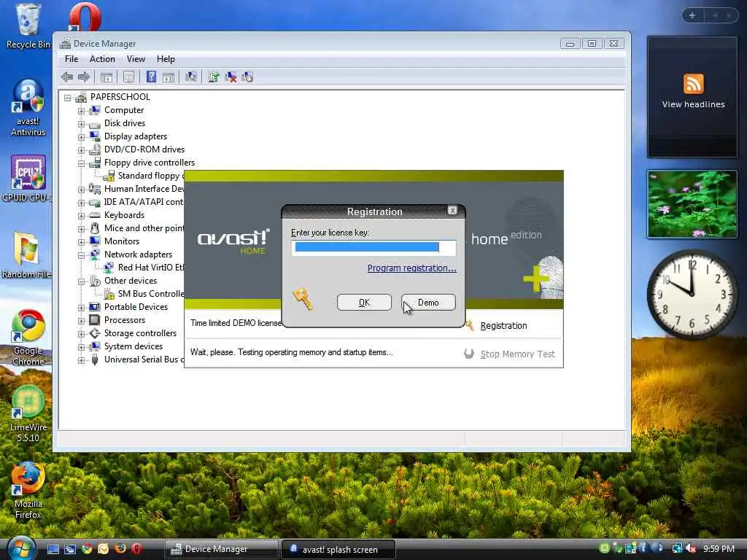Click the show/hide console tree toolbar icon
The image size is (747, 560).
[107, 77]
